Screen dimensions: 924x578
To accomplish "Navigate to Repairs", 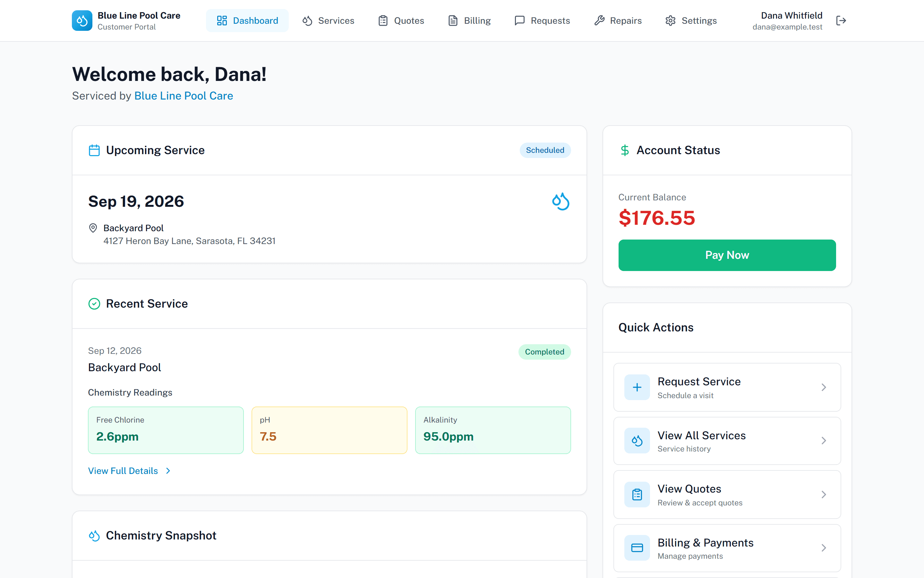I will (x=618, y=21).
